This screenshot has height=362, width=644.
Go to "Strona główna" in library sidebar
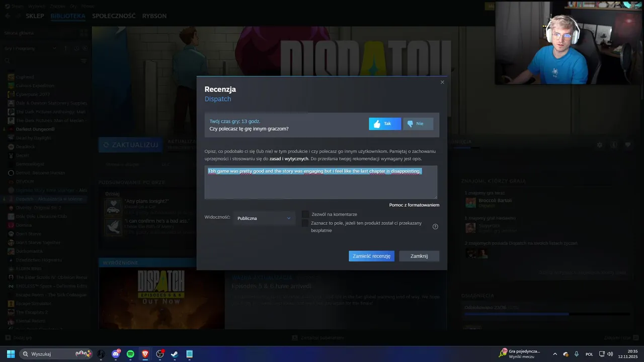click(x=19, y=33)
